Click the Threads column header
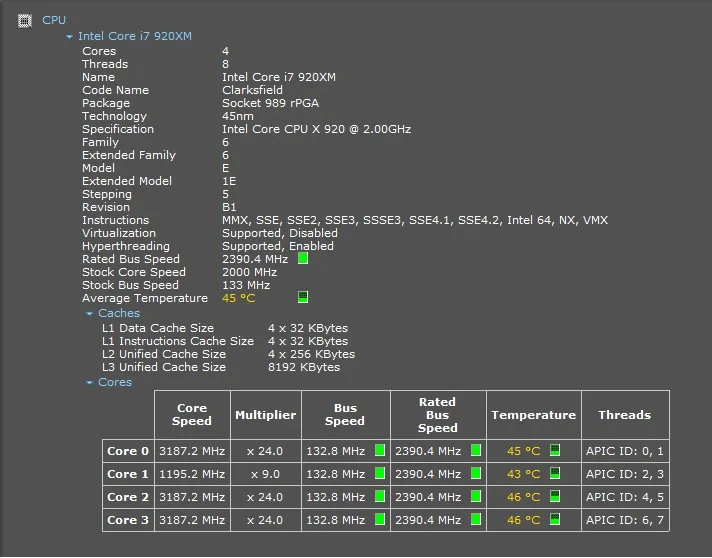This screenshot has width=712, height=558. [x=625, y=415]
